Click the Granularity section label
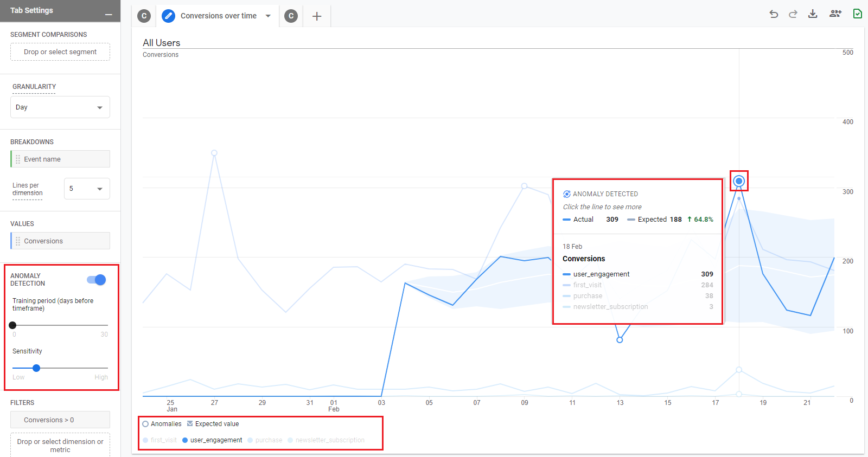 (34, 87)
